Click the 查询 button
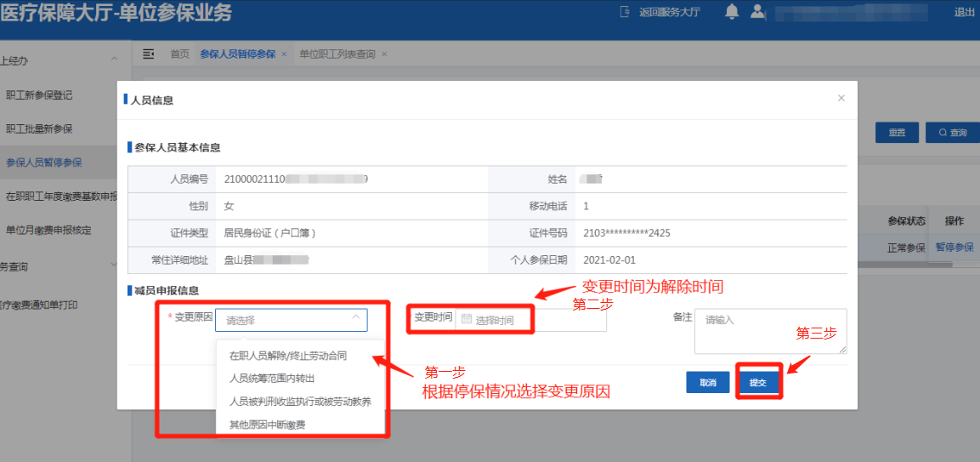 pyautogui.click(x=953, y=133)
